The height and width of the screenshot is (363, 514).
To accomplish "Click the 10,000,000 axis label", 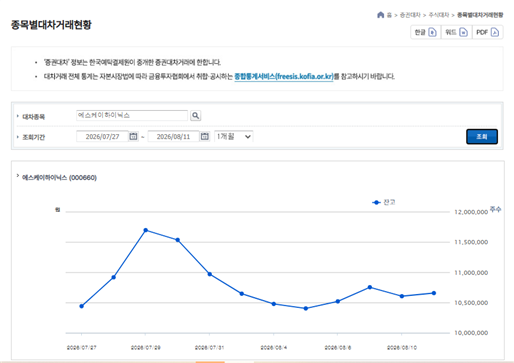I will click(x=471, y=333).
